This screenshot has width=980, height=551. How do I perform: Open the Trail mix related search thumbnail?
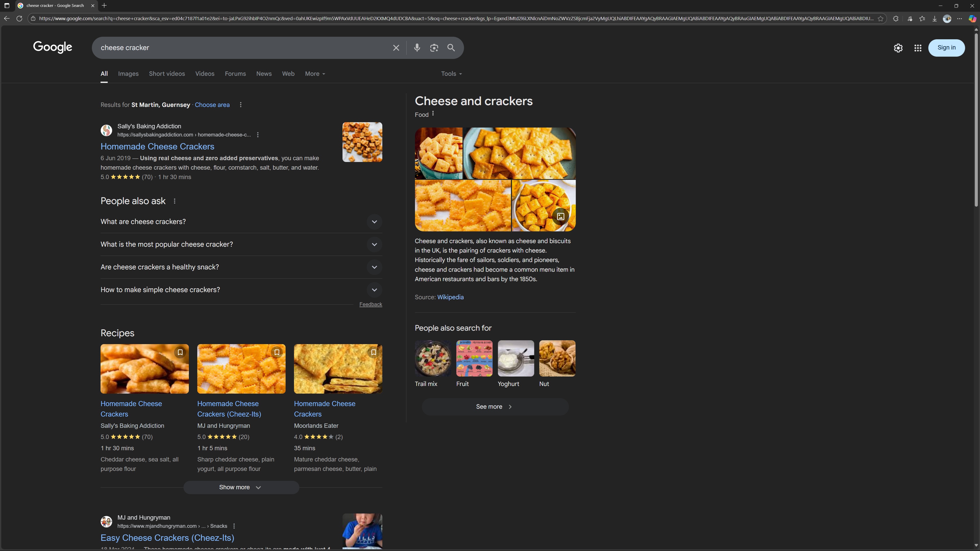click(x=433, y=358)
